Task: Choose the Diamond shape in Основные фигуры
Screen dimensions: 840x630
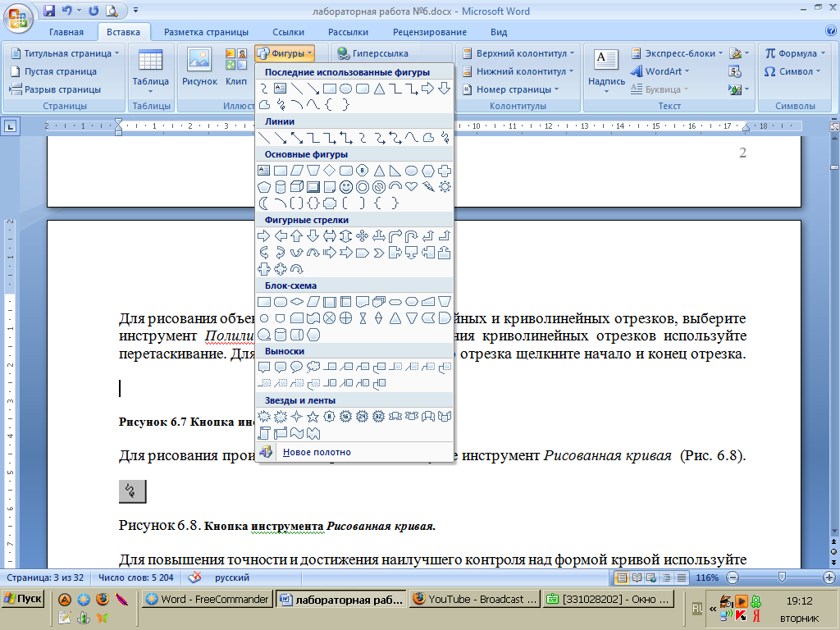Action: tap(330, 171)
